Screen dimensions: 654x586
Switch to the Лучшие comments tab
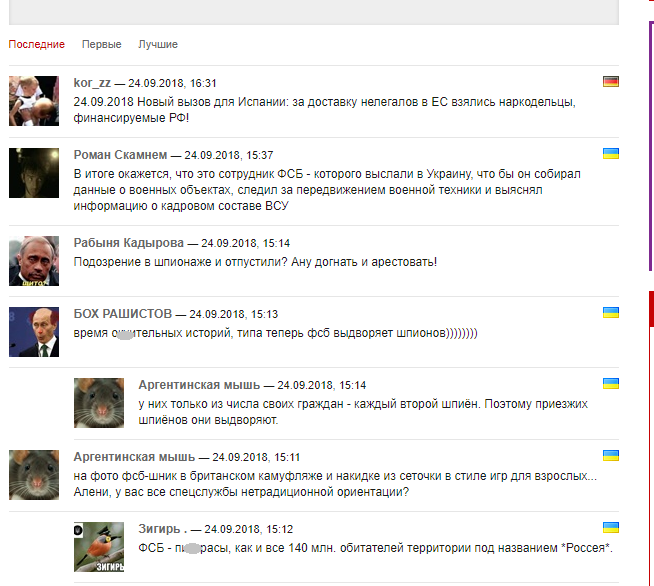pos(158,44)
